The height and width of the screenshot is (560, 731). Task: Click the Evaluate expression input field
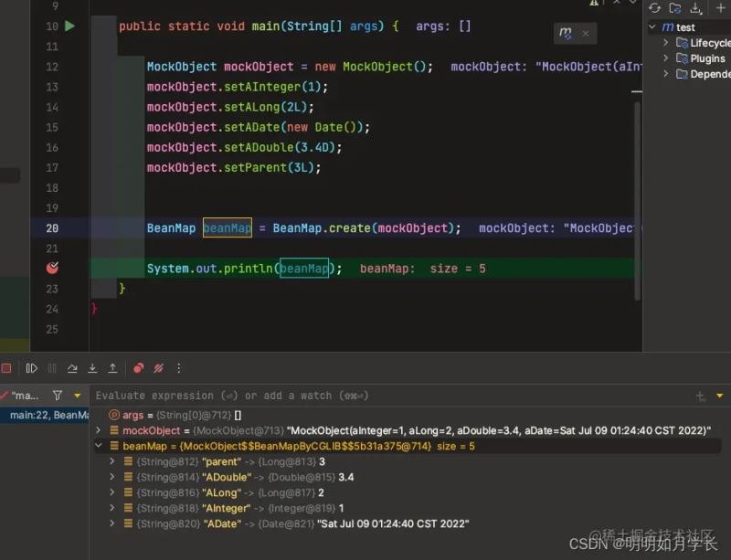pos(365,396)
